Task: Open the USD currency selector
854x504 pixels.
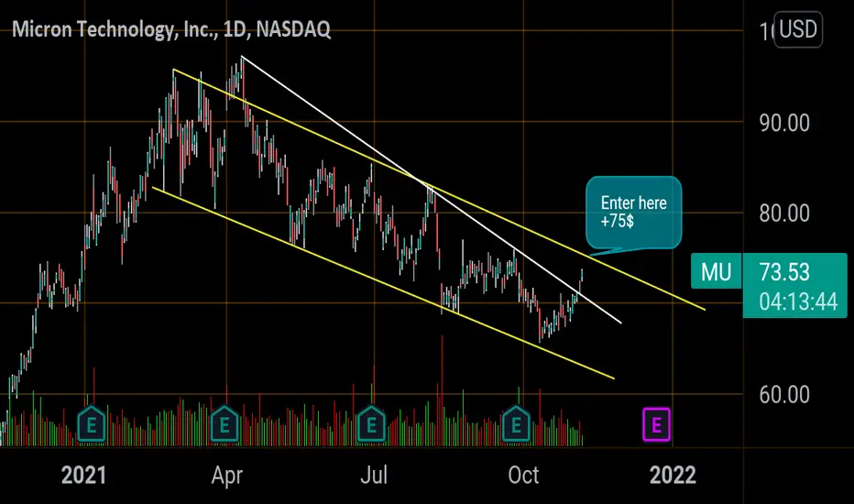Action: (798, 29)
